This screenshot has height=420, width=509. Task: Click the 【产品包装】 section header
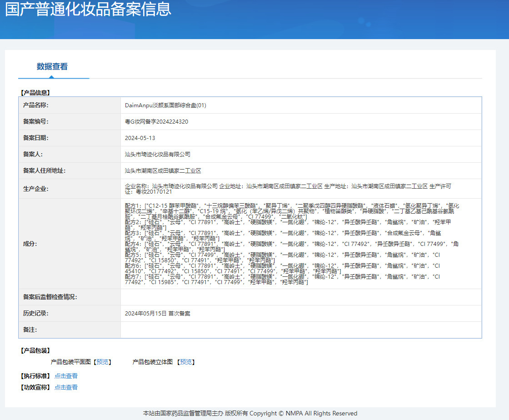click(x=35, y=350)
